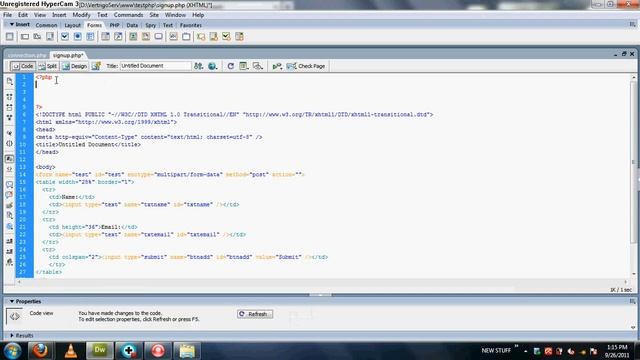Toggle Highlight Invalid Code icon
The height and width of the screenshot is (360, 640).
click(9, 169)
